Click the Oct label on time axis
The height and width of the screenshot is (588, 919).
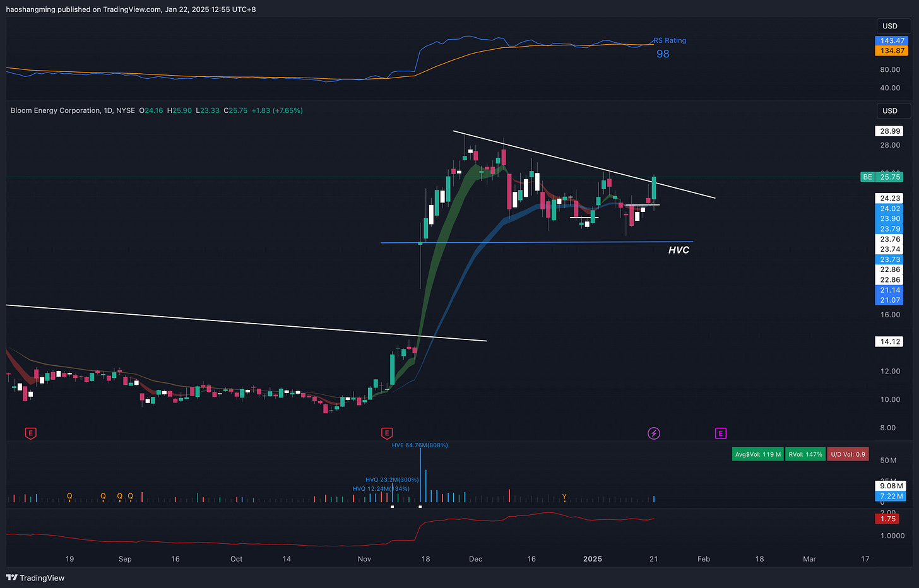click(236, 559)
